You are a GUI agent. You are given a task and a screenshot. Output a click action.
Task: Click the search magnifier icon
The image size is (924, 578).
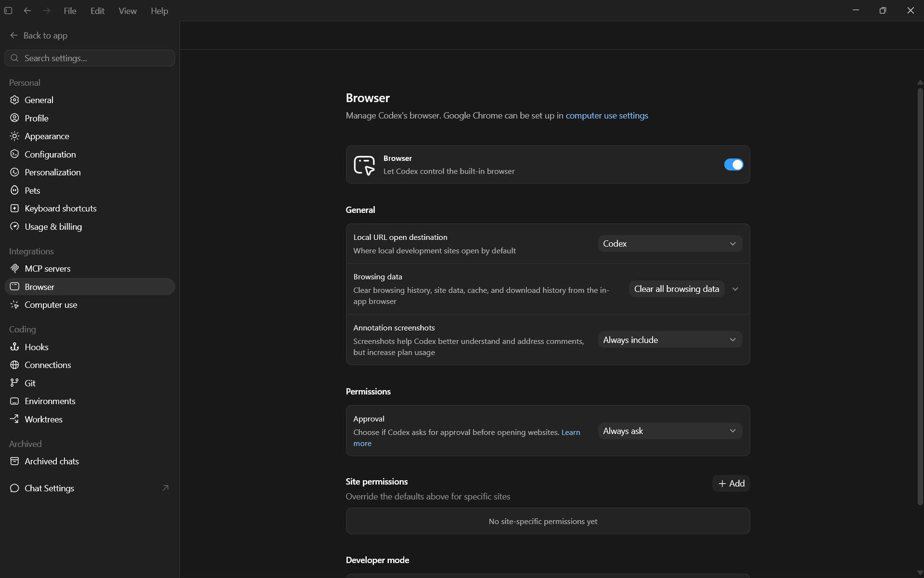(x=15, y=58)
